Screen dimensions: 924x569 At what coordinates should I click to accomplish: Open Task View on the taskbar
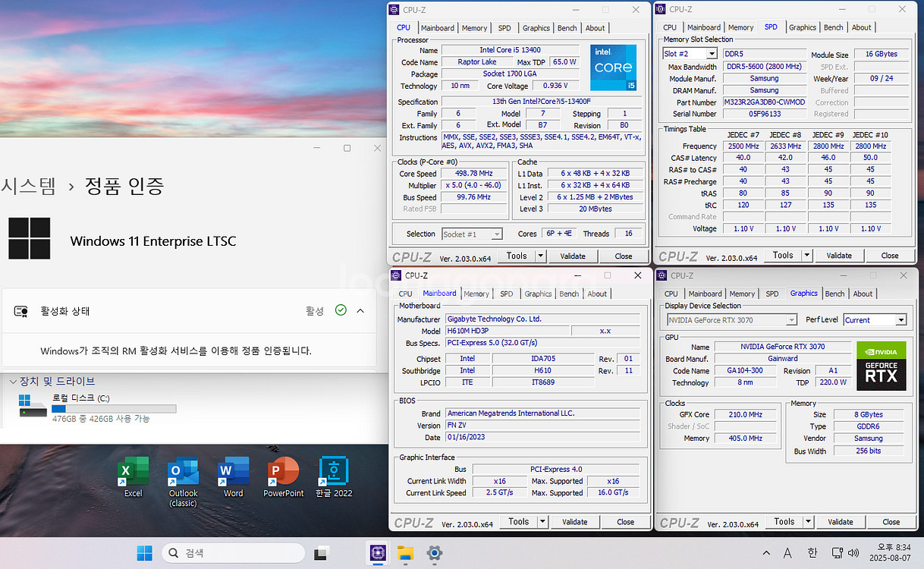tap(321, 553)
